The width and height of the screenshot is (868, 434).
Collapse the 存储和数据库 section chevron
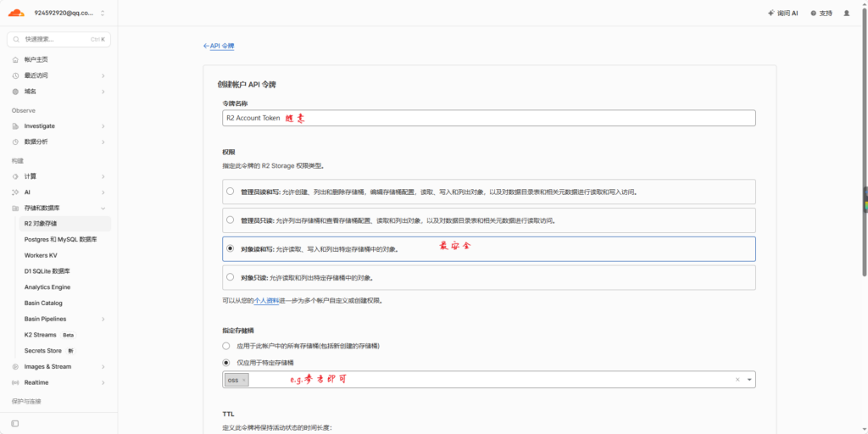[x=103, y=209]
